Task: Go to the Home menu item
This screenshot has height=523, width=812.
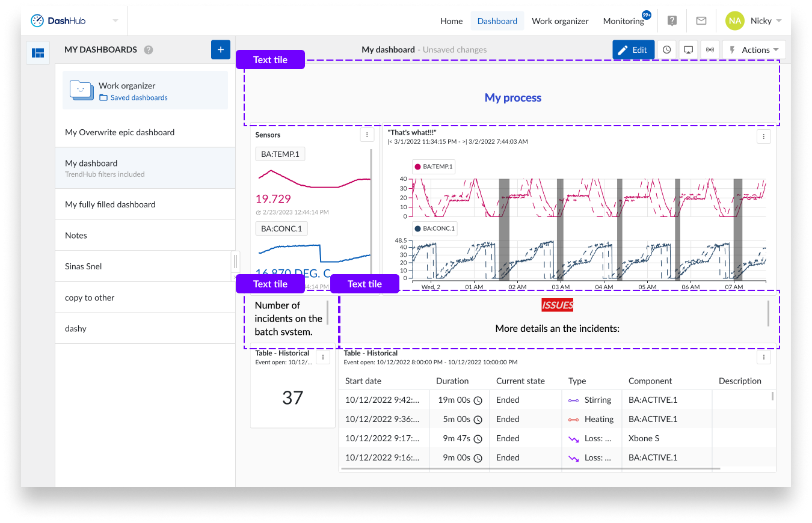Action: [x=451, y=21]
